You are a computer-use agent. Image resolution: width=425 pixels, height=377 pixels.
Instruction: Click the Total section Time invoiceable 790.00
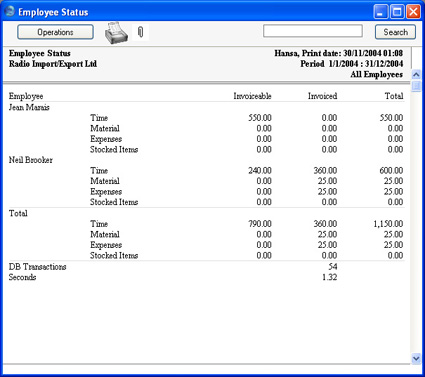(x=260, y=224)
